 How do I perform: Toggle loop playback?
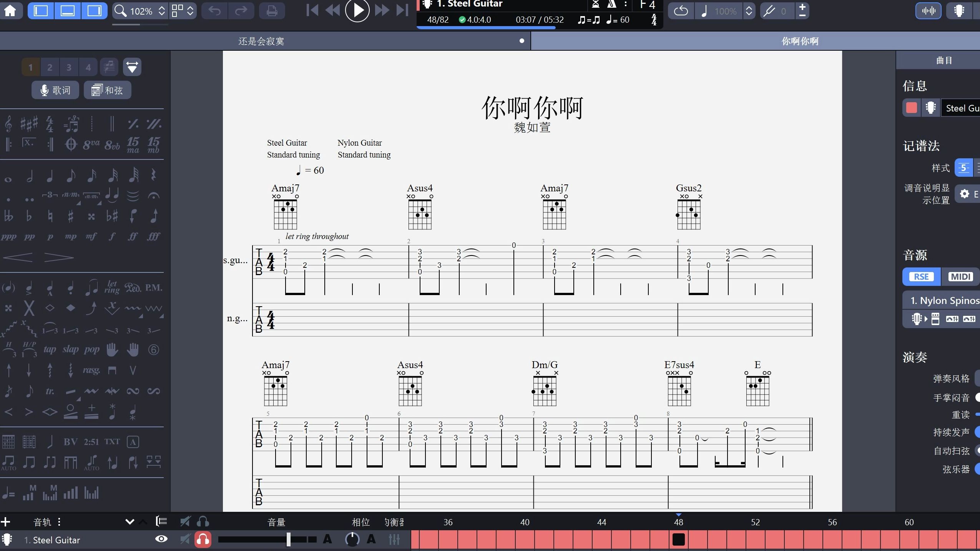(x=681, y=11)
